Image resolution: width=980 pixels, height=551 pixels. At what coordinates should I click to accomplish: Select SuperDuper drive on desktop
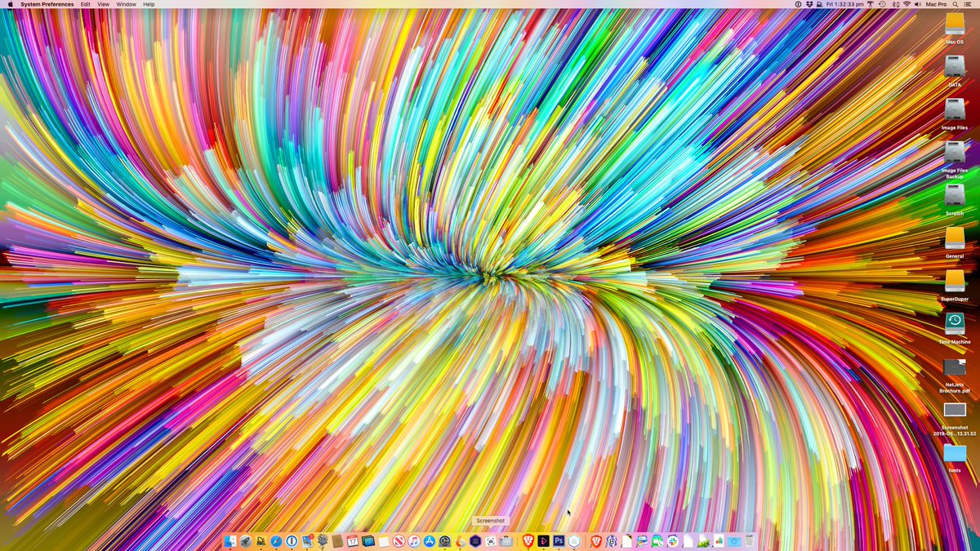point(955,281)
